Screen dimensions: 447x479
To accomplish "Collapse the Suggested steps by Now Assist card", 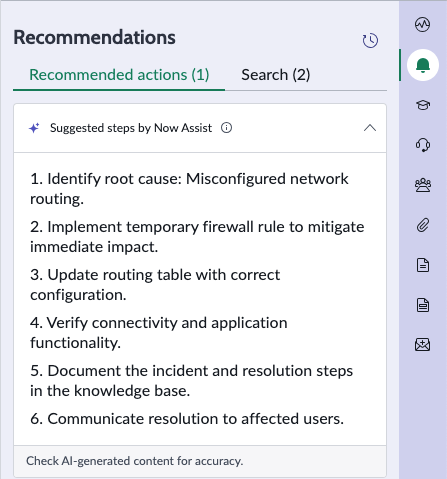I will click(370, 128).
